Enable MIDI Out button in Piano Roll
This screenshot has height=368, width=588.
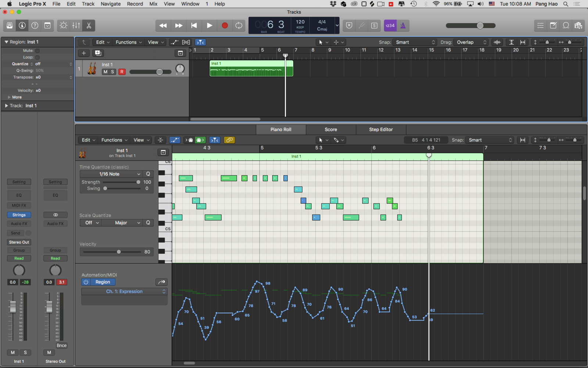pos(200,140)
